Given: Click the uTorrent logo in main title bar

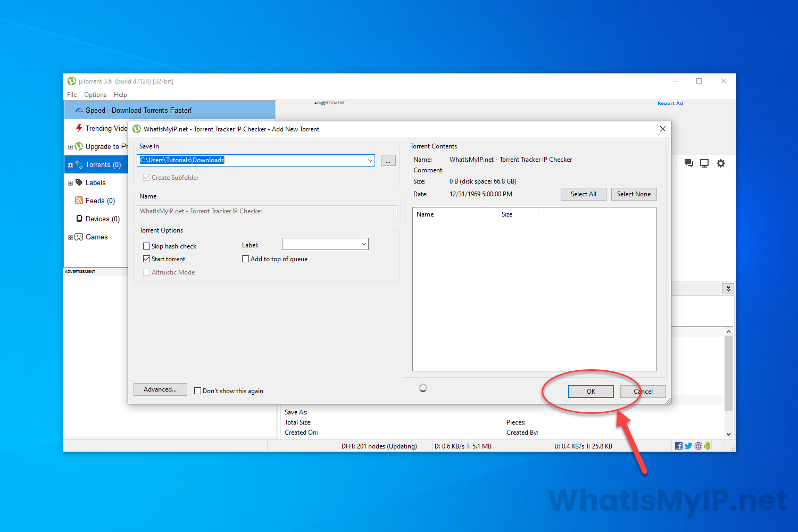Looking at the screenshot, I should [x=72, y=81].
